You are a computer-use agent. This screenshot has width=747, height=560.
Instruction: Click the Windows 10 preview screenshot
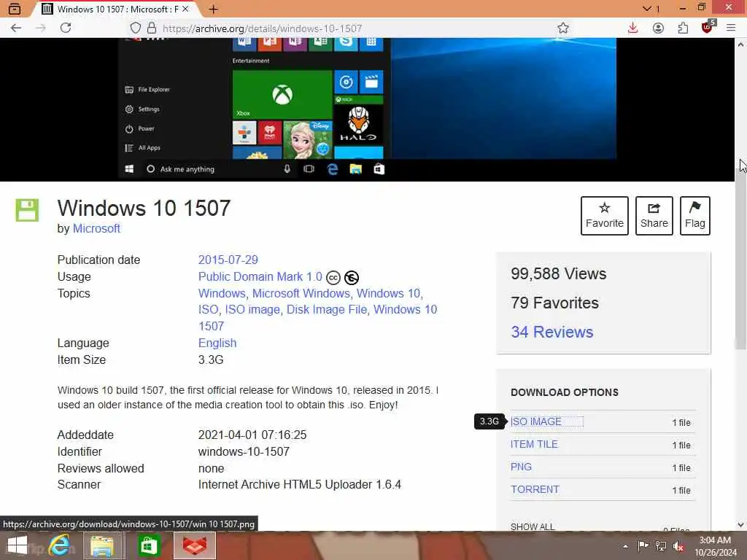click(x=367, y=109)
